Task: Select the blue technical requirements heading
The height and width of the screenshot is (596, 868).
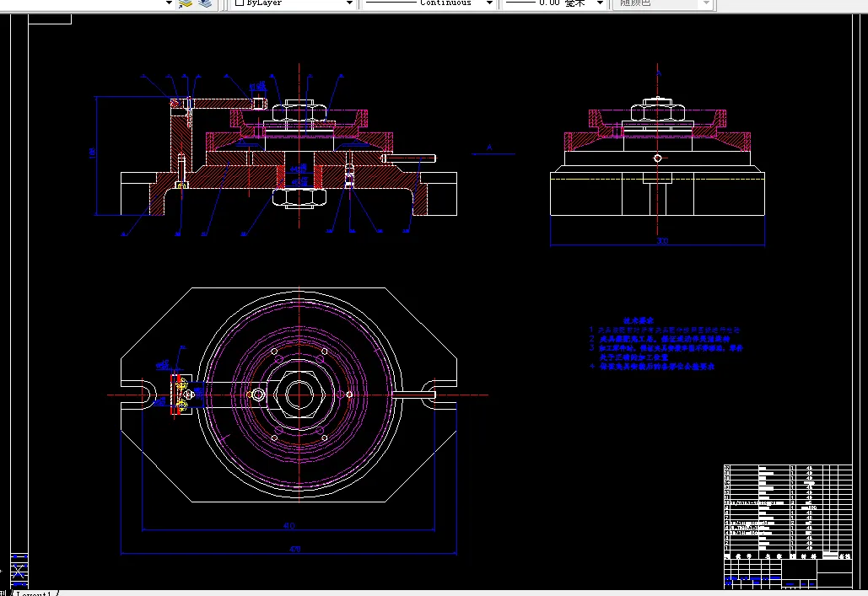Action: tap(639, 321)
